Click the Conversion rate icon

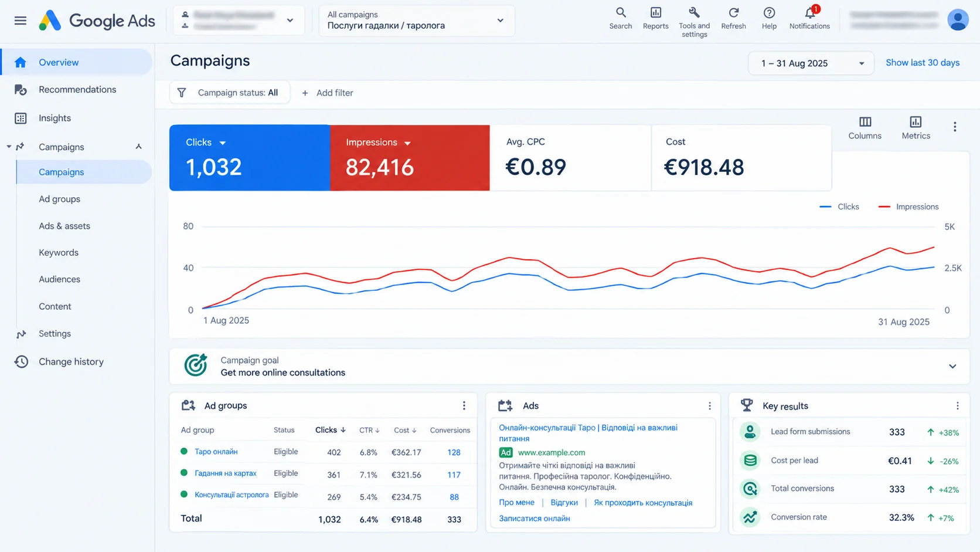(x=750, y=517)
